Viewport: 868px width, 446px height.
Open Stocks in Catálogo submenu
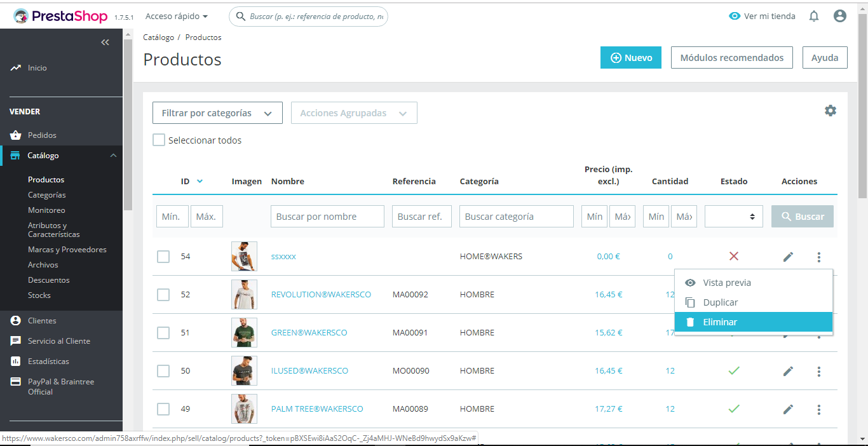click(39, 295)
